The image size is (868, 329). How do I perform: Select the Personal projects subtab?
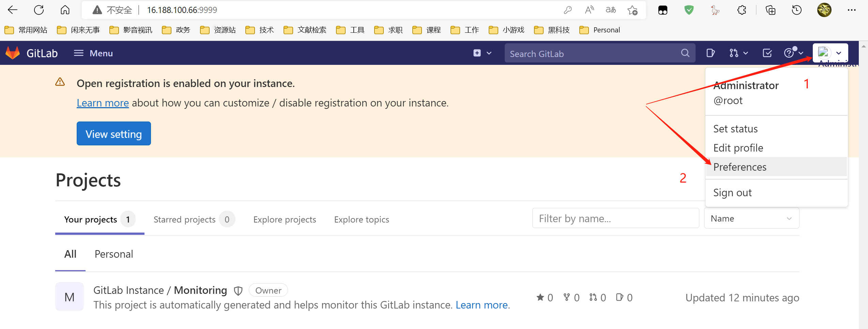[114, 254]
